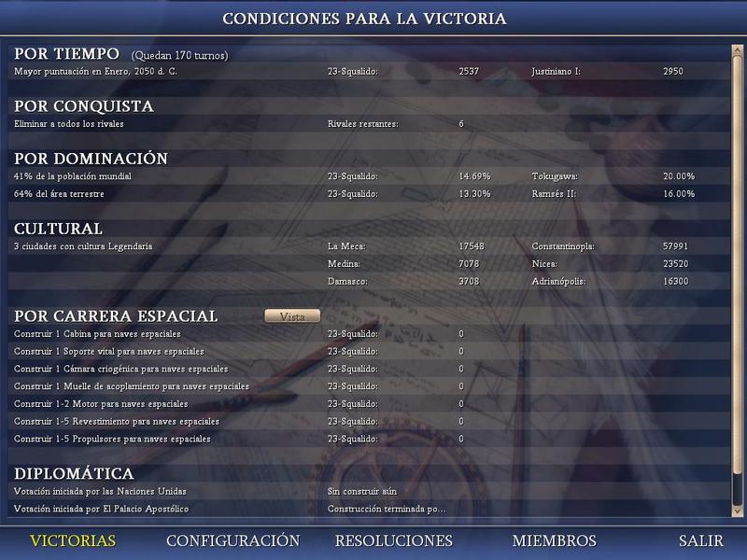Click the DIPLOMÁTICA section heading
The width and height of the screenshot is (747, 560).
click(x=74, y=474)
